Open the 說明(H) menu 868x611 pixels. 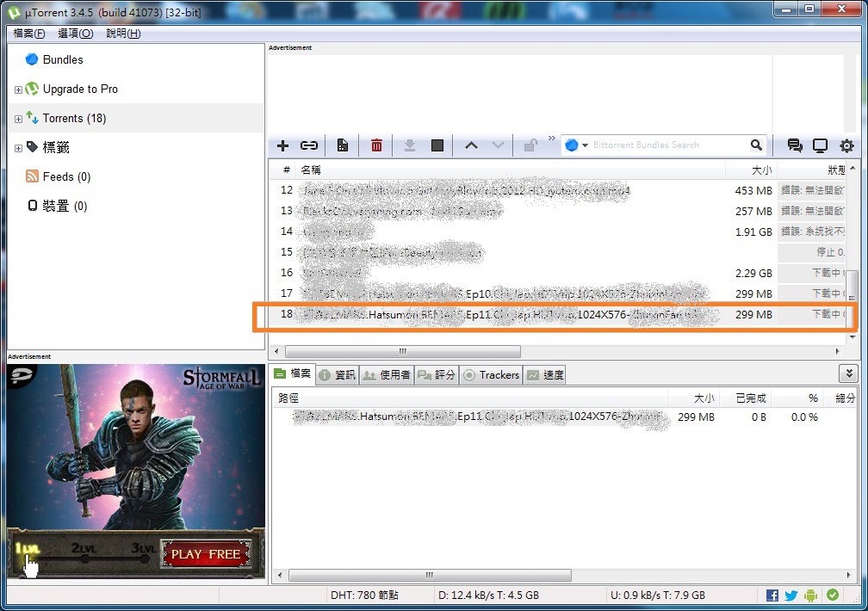click(x=123, y=34)
